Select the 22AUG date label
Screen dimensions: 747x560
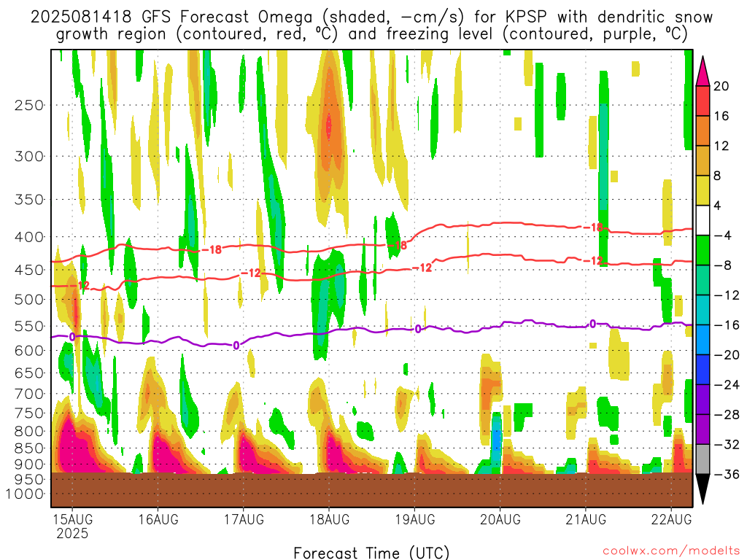click(671, 519)
